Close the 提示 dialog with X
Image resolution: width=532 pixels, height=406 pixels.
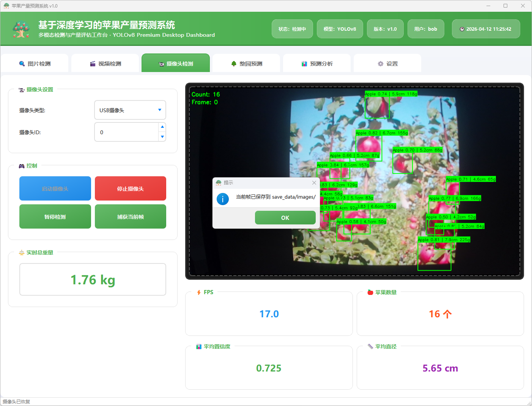coord(314,183)
